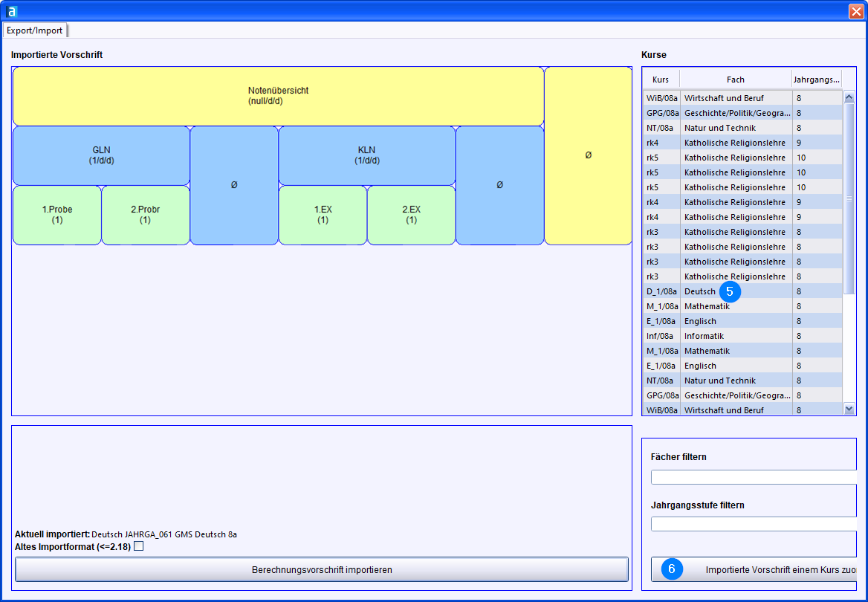
Task: Focus the Fächer filtern input field
Action: [754, 477]
